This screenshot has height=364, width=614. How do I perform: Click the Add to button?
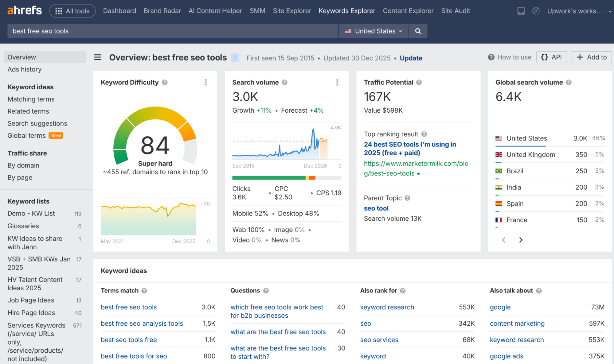point(592,57)
